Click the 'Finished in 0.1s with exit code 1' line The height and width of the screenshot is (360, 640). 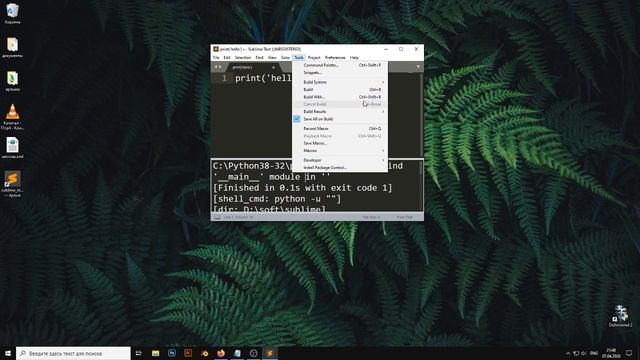point(302,188)
